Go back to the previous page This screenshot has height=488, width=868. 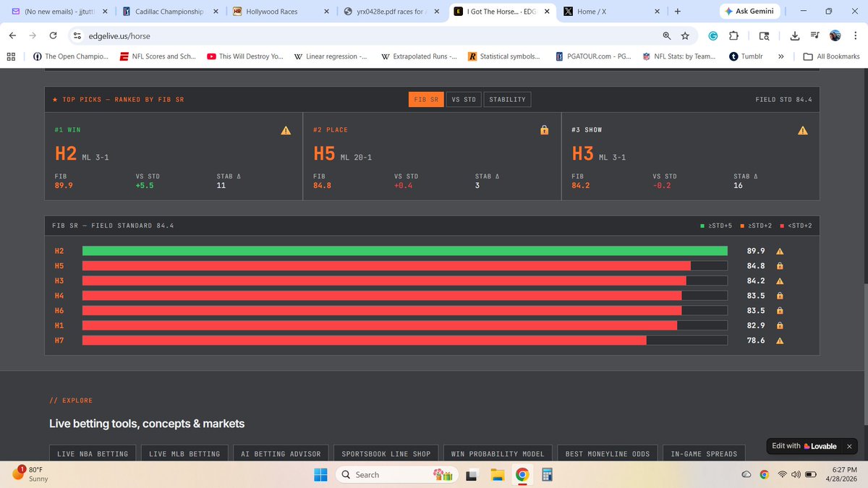click(x=12, y=35)
